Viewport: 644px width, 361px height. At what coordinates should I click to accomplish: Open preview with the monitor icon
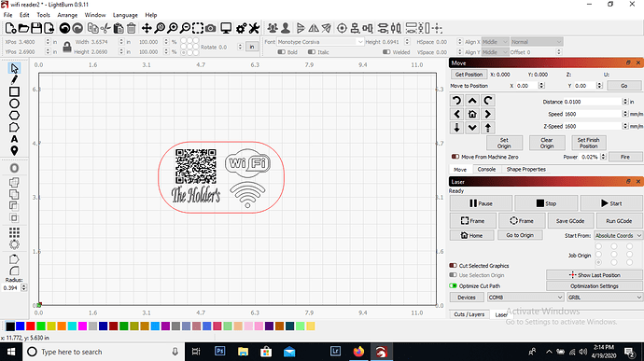tap(226, 28)
